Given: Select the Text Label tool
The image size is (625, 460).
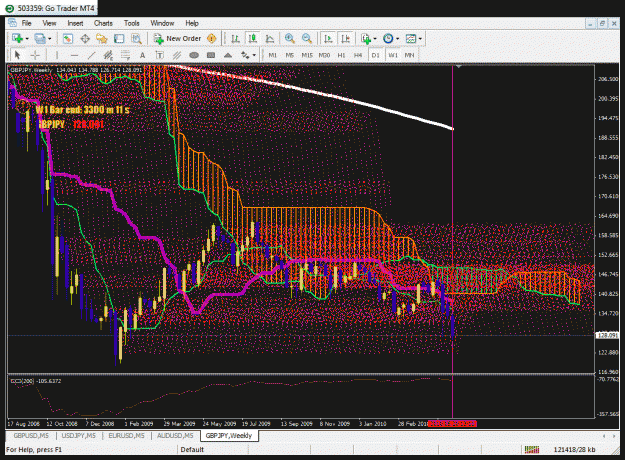Looking at the screenshot, I should tap(159, 55).
